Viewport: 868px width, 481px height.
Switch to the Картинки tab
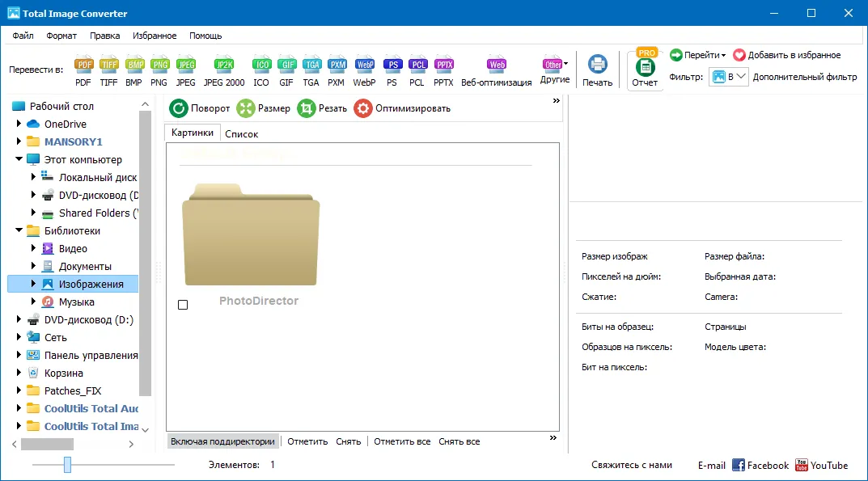pyautogui.click(x=192, y=133)
